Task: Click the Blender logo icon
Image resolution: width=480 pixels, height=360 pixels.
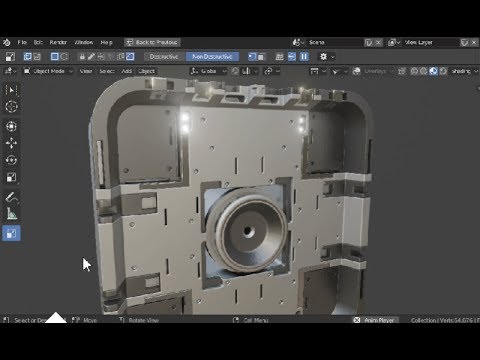Action: (7, 42)
